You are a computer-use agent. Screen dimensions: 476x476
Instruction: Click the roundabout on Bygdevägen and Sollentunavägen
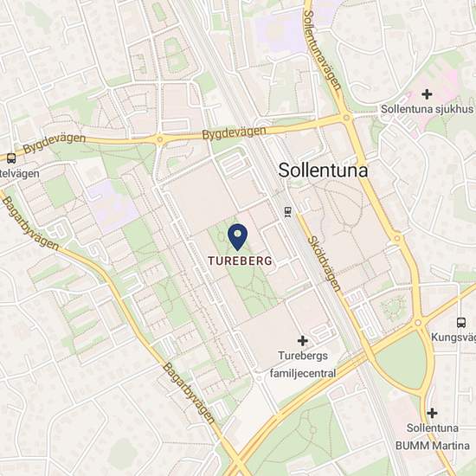tap(346, 117)
